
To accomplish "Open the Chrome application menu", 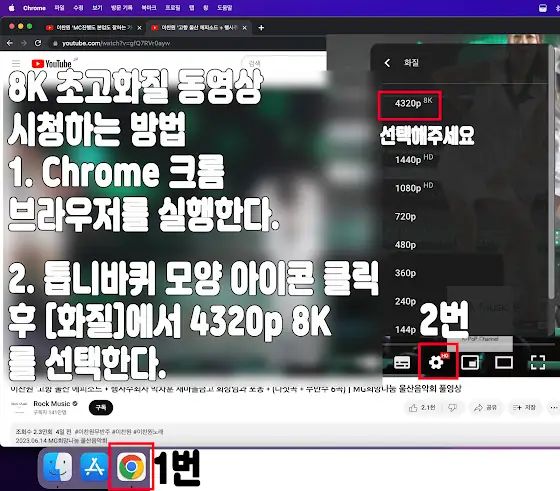I will point(34,8).
